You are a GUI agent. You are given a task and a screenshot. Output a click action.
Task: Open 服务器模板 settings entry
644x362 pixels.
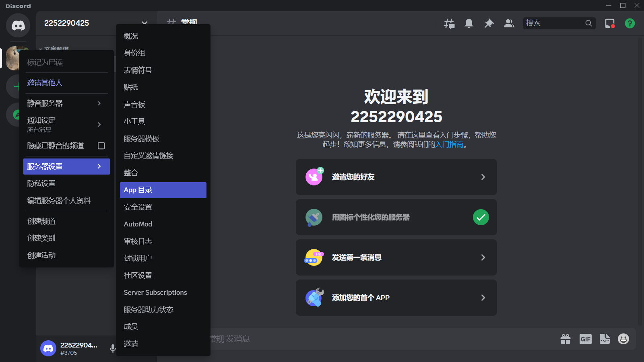[163, 139]
